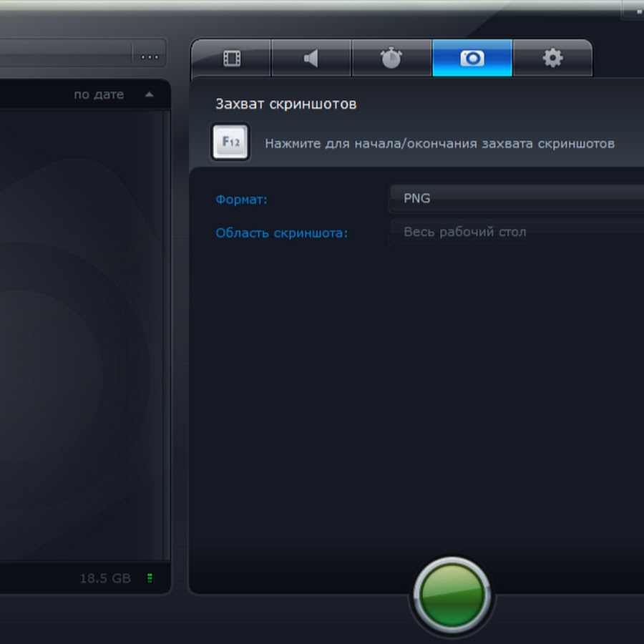Toggle sort direction with the triangle arrow
Image resolution: width=644 pixels, height=644 pixels.
(149, 94)
